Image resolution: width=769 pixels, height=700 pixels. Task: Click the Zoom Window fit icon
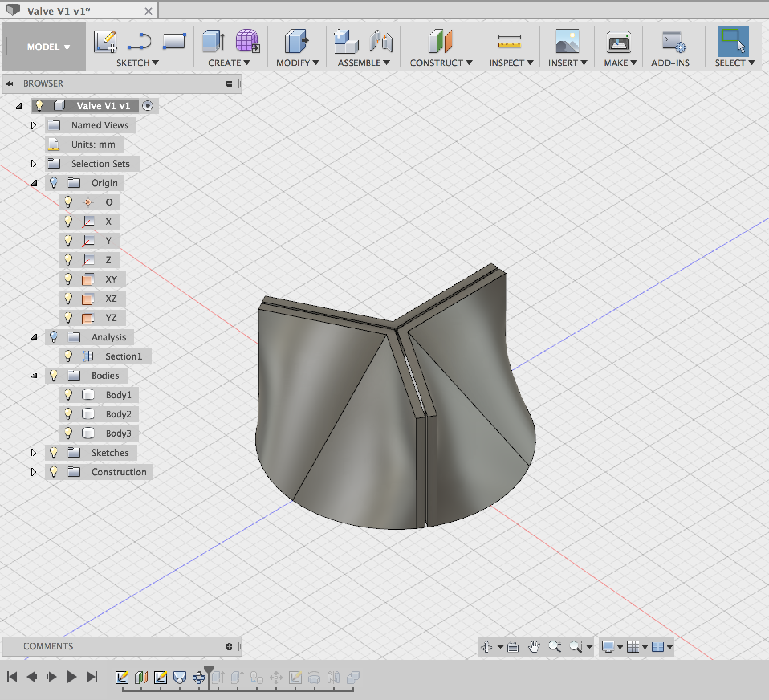pyautogui.click(x=576, y=647)
